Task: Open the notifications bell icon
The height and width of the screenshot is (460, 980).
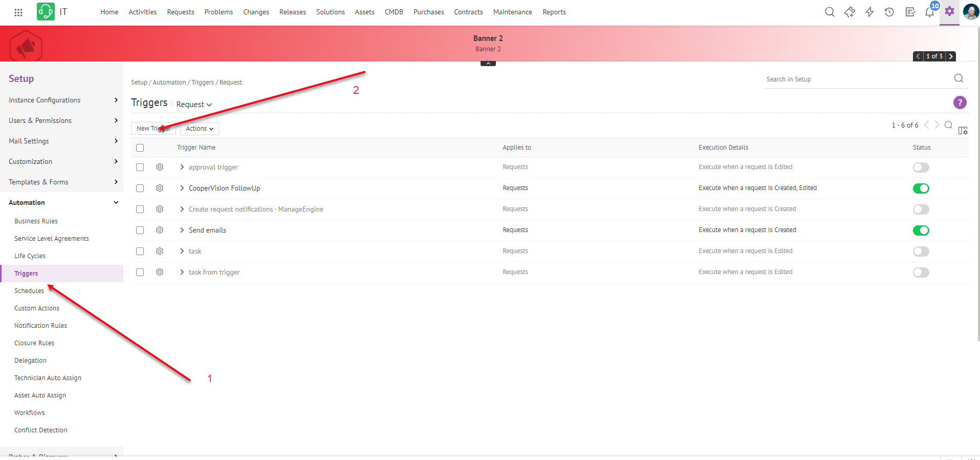Action: click(929, 12)
